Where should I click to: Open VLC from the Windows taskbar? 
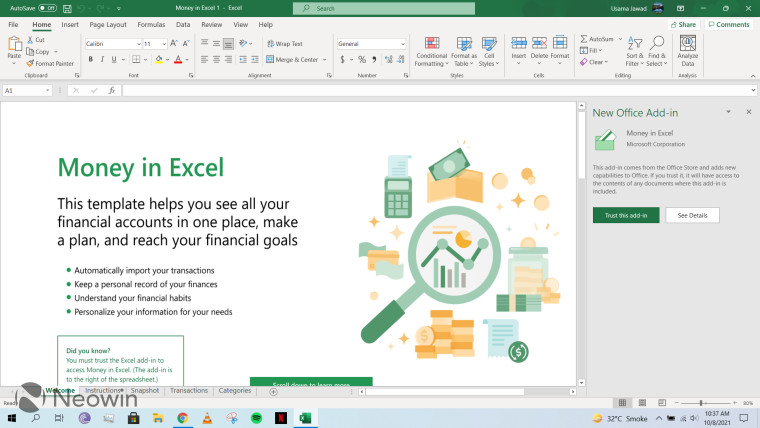207,417
